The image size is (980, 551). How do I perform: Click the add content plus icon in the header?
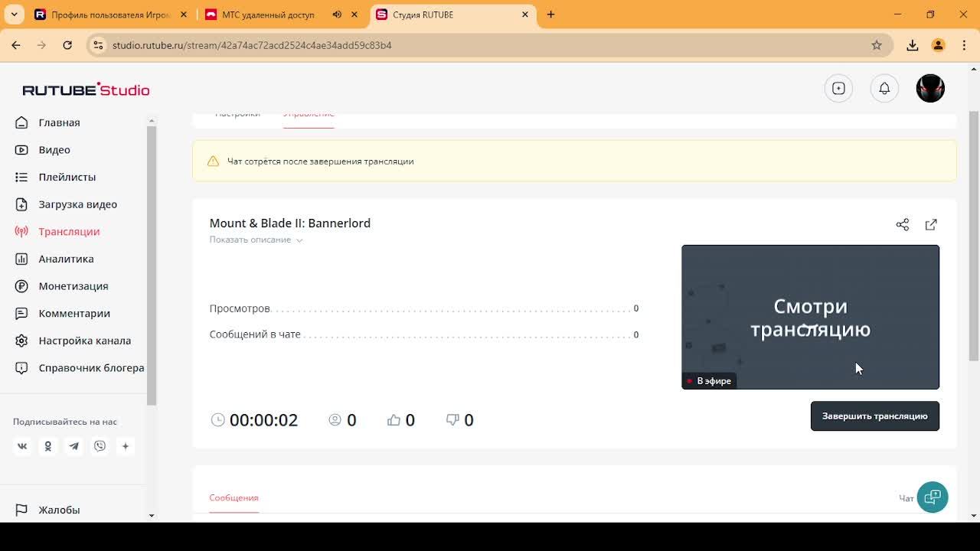(x=838, y=88)
